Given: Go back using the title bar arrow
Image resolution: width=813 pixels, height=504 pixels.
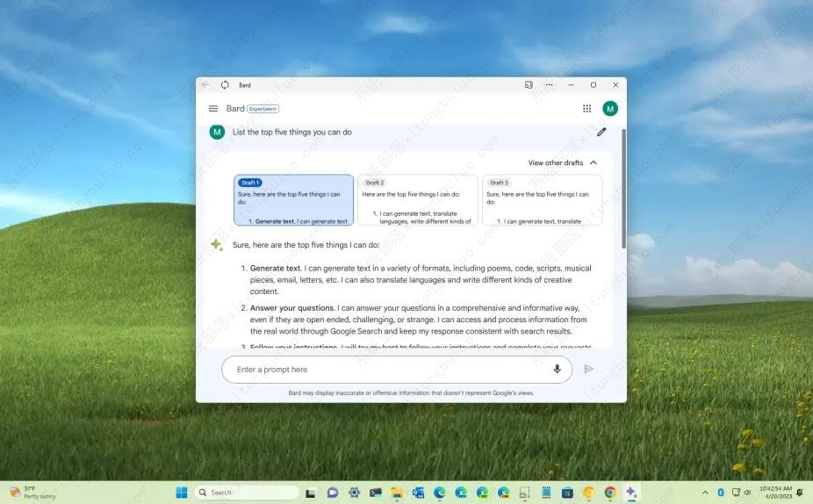Looking at the screenshot, I should 205,84.
